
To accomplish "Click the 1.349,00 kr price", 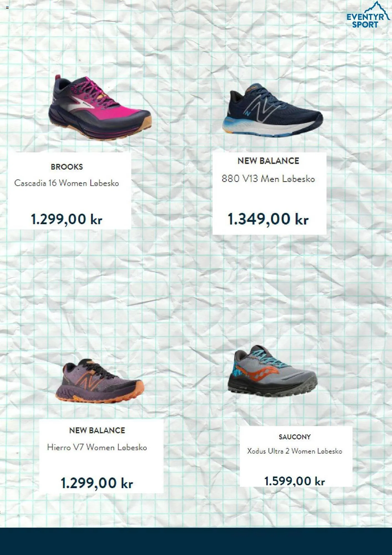I will pos(268,219).
